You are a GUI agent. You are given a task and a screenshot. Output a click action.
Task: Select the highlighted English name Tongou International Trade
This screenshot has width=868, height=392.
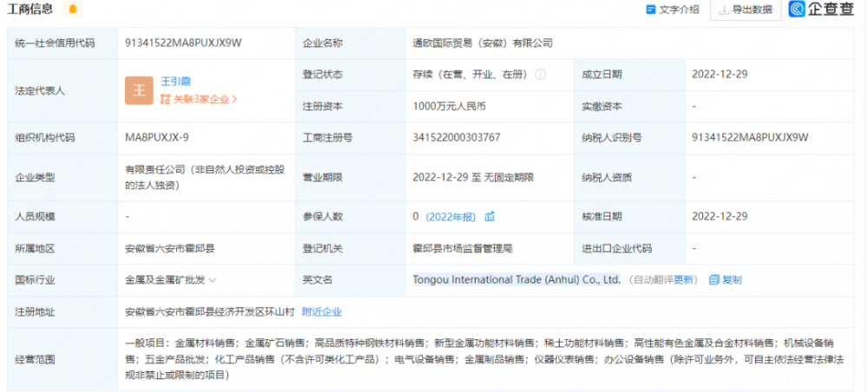pos(516,279)
